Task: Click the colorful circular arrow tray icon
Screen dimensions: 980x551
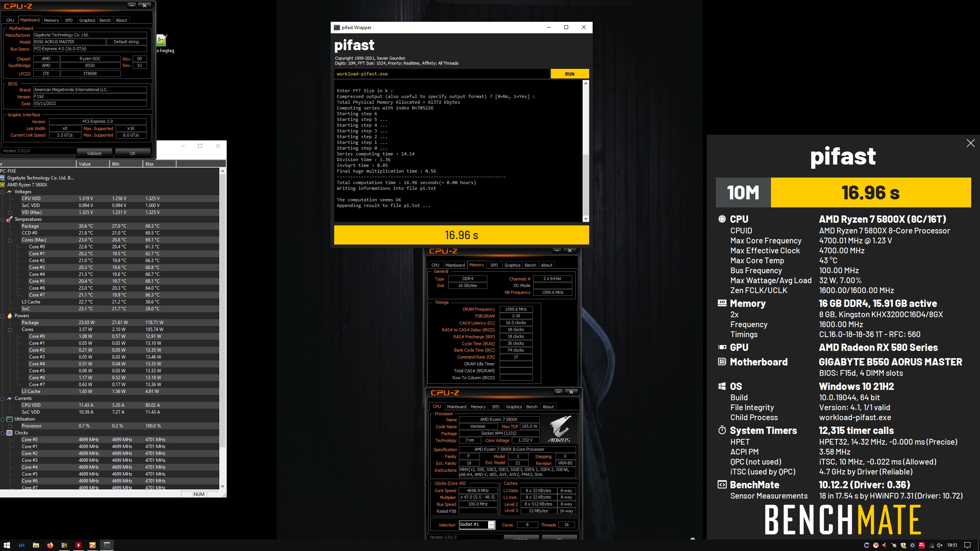Action: (867, 545)
